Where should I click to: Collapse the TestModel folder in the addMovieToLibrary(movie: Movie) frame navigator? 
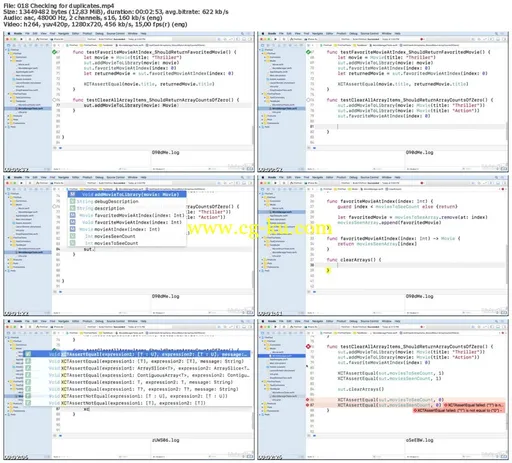point(11,101)
